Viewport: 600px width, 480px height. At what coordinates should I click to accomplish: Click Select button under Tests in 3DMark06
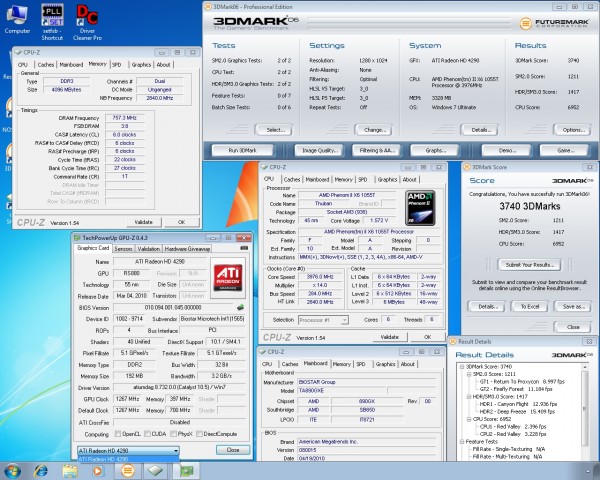(x=274, y=130)
